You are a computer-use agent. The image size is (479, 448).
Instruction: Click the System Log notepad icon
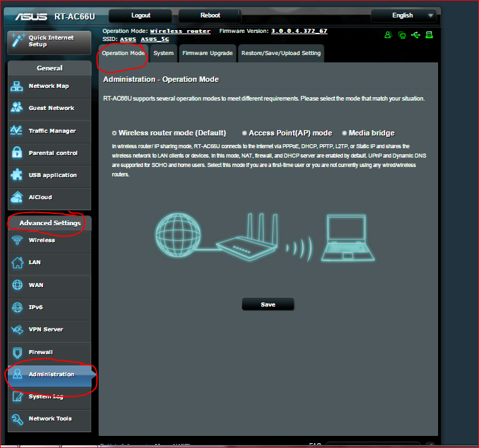(17, 396)
